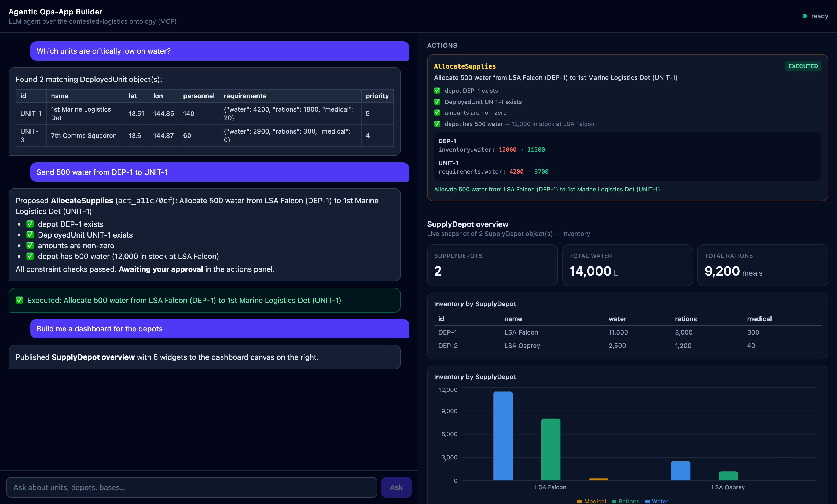Click the 'personnel' column header

[x=199, y=96]
